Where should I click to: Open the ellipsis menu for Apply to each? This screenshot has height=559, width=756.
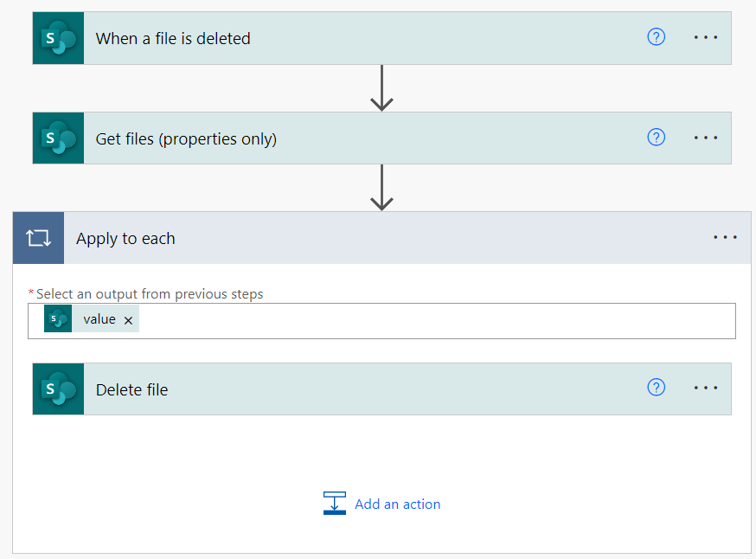pos(726,237)
